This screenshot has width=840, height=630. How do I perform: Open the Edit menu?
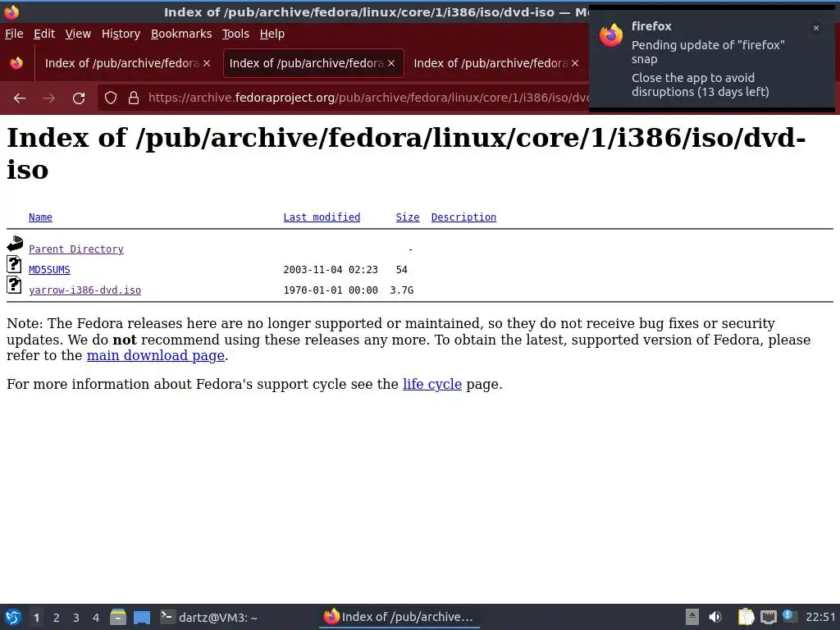coord(44,34)
